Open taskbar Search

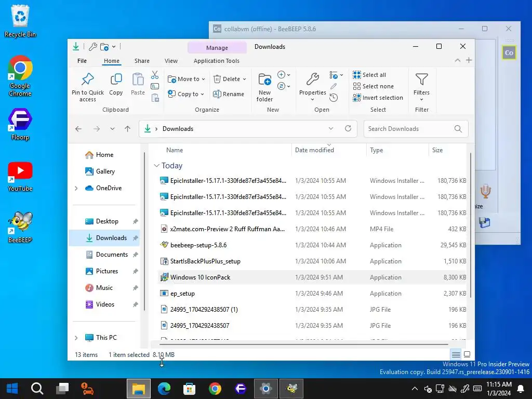point(37,389)
